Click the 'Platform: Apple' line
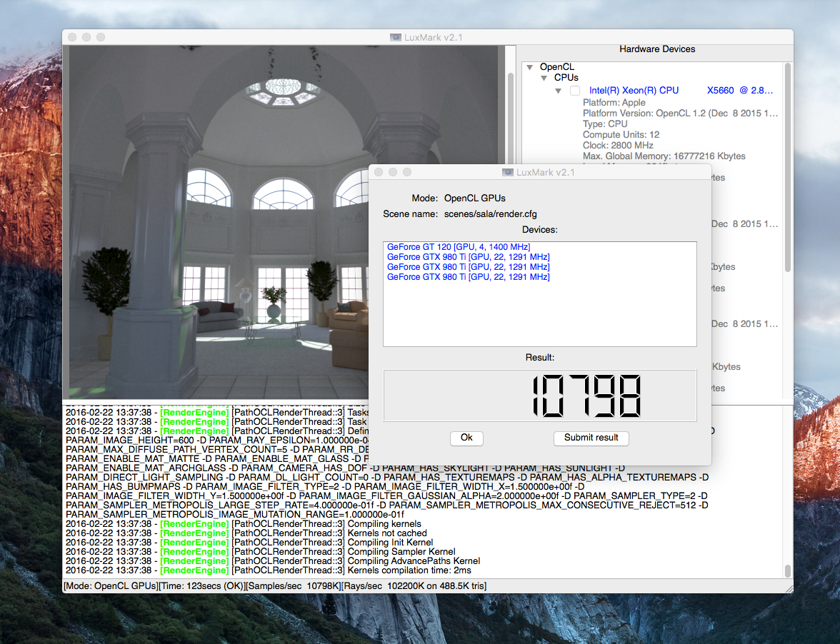840x644 pixels. [614, 103]
